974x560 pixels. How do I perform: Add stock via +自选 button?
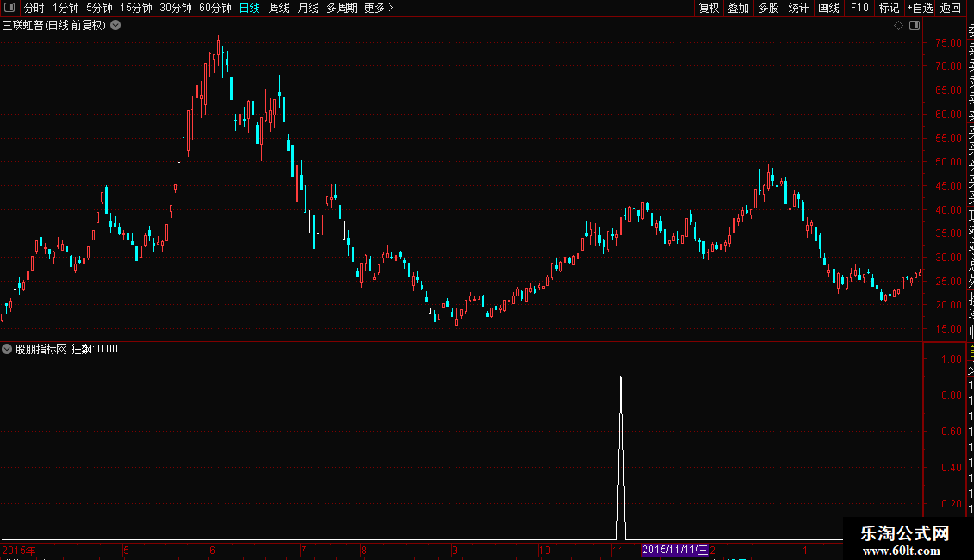920,8
